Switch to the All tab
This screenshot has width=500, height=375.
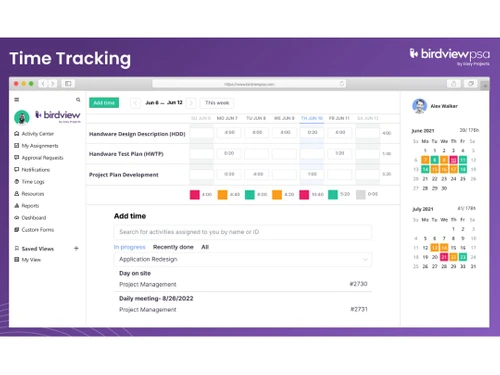click(x=205, y=247)
